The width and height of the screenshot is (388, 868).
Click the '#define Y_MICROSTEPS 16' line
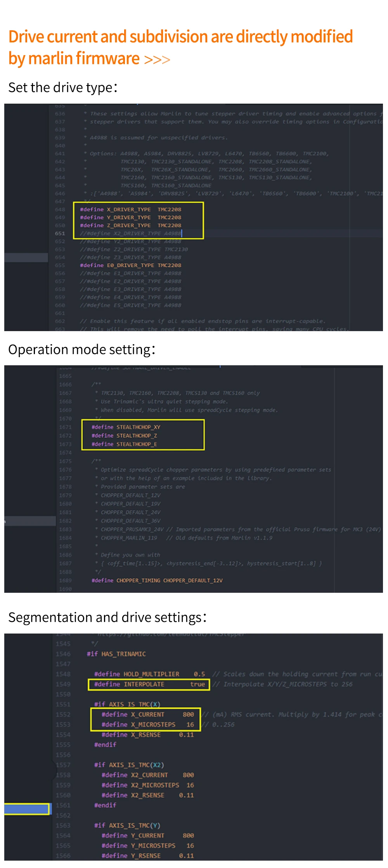148,846
